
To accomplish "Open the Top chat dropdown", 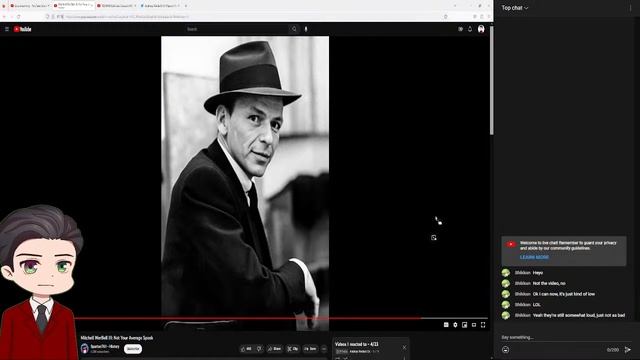I will pos(515,8).
